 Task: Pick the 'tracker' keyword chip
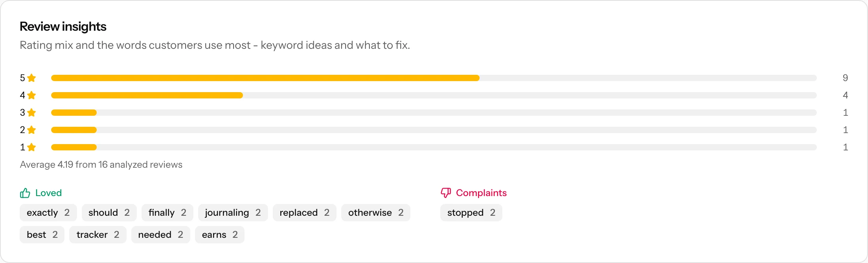98,235
